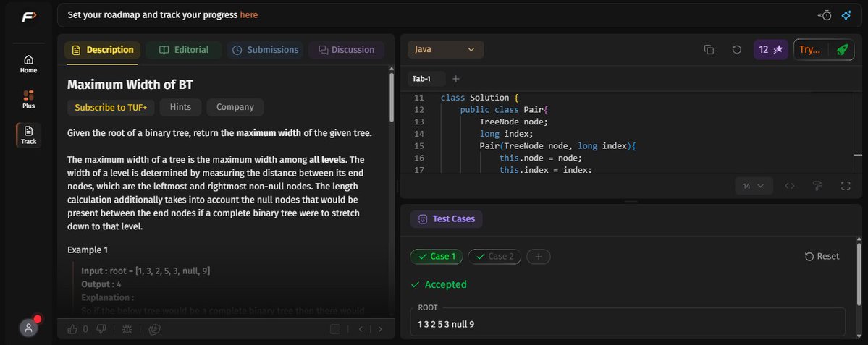
Task: Click the description panel scrollbar
Action: click(x=392, y=97)
